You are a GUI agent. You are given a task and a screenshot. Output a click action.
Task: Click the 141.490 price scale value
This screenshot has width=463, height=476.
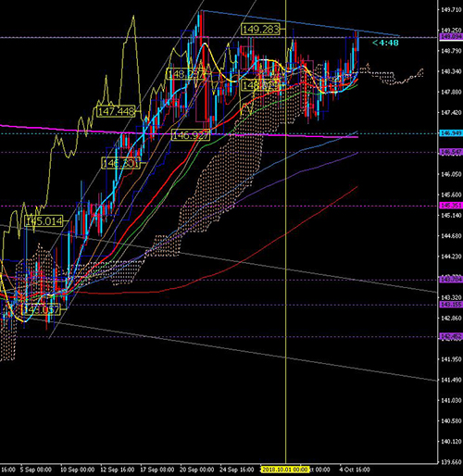[x=451, y=380]
